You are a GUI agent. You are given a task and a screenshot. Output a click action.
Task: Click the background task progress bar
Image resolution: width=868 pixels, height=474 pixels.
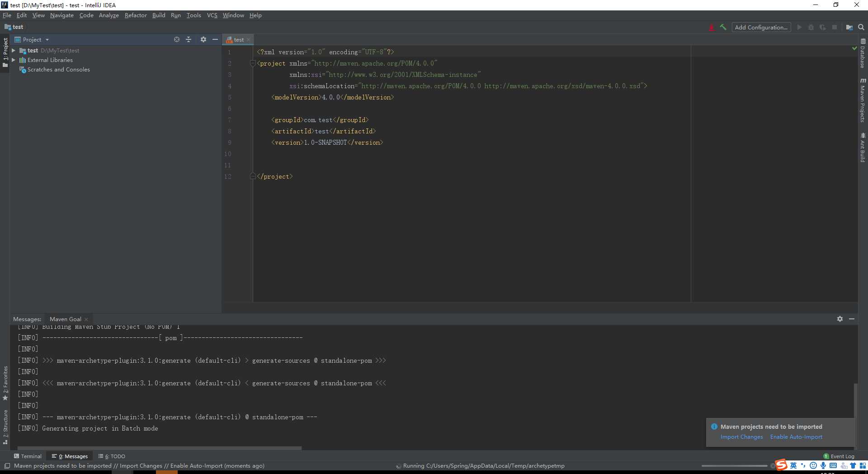tap(734, 466)
